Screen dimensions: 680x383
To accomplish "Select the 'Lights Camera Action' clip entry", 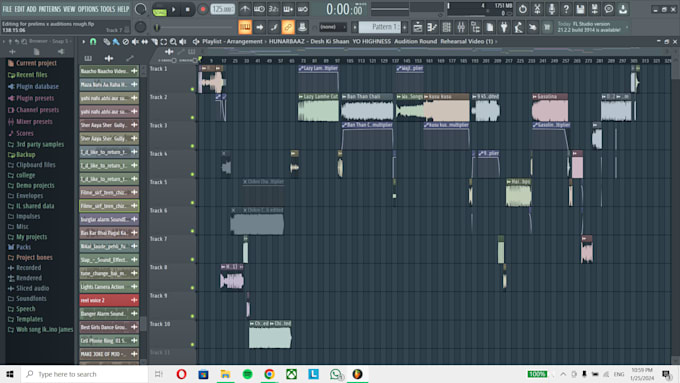I will [x=109, y=287].
